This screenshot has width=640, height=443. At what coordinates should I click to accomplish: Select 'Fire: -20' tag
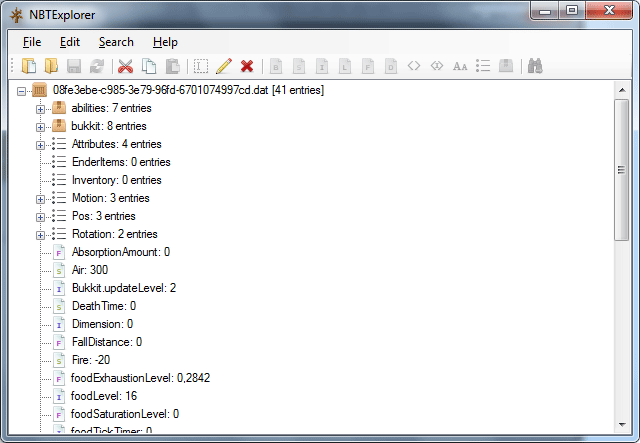(x=91, y=360)
